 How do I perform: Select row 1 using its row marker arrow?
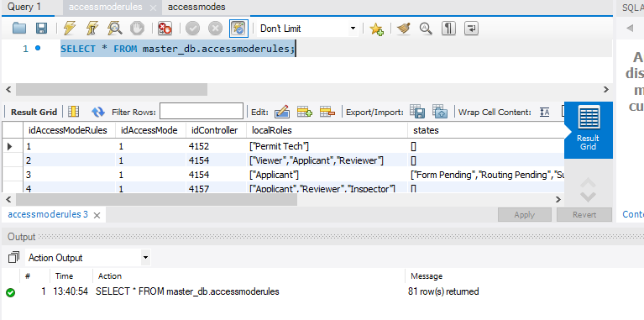10,146
